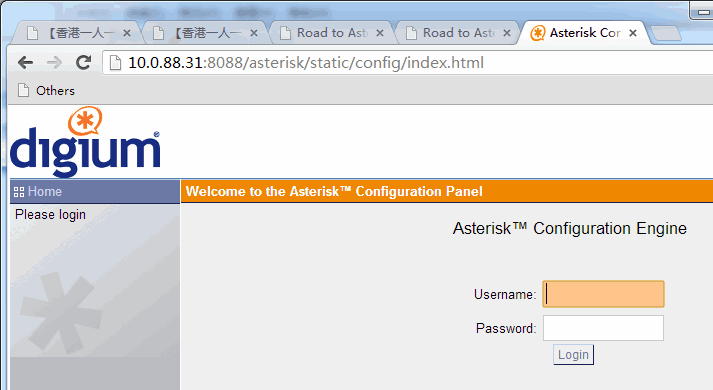Click the Home grid icon in the sidebar
The width and height of the screenshot is (713, 390).
tap(19, 192)
